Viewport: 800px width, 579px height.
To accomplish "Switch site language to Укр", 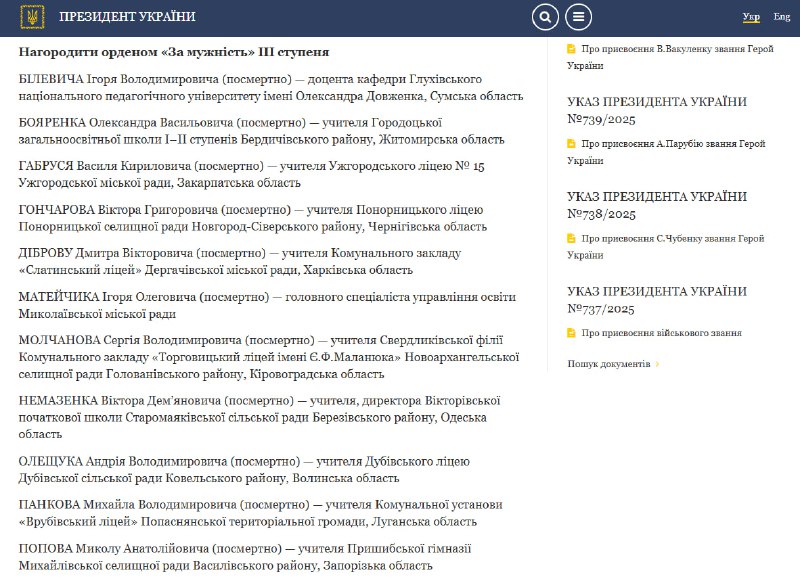I will [751, 17].
